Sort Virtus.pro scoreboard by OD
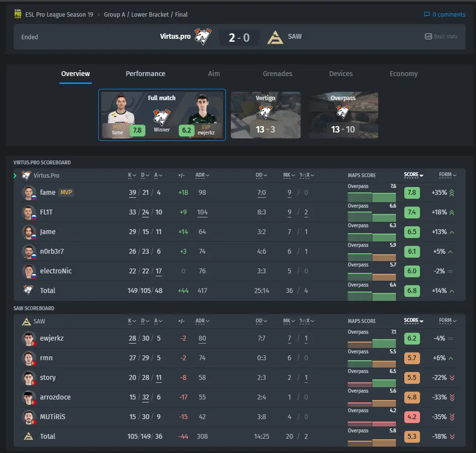The width and height of the screenshot is (476, 453). [x=261, y=175]
